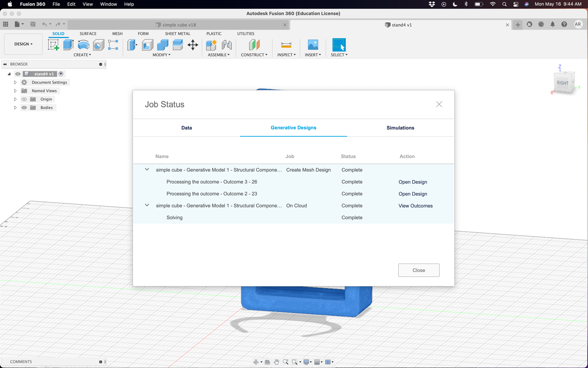
Task: Select the Combine tool
Action: coord(163,45)
